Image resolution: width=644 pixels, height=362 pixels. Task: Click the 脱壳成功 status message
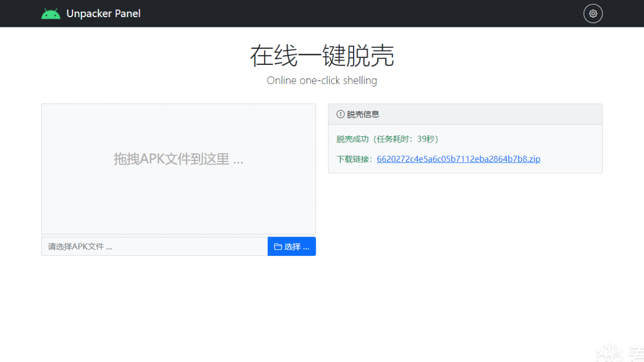coord(387,139)
